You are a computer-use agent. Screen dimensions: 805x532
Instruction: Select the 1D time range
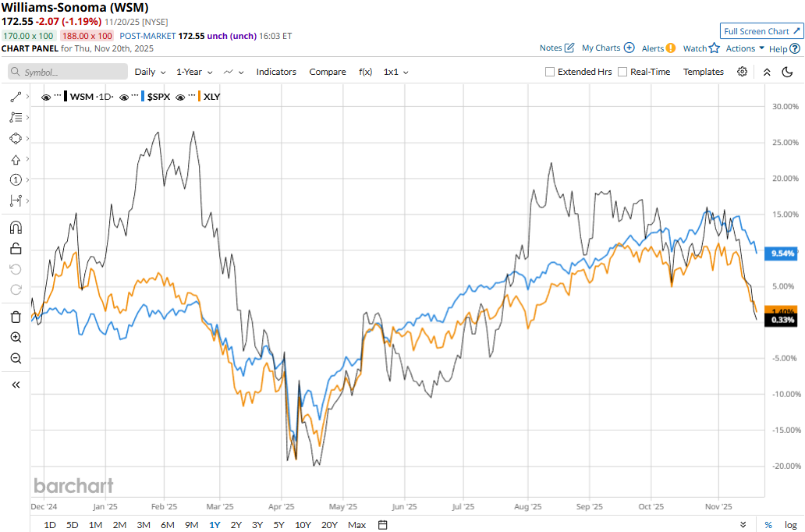[x=50, y=525]
